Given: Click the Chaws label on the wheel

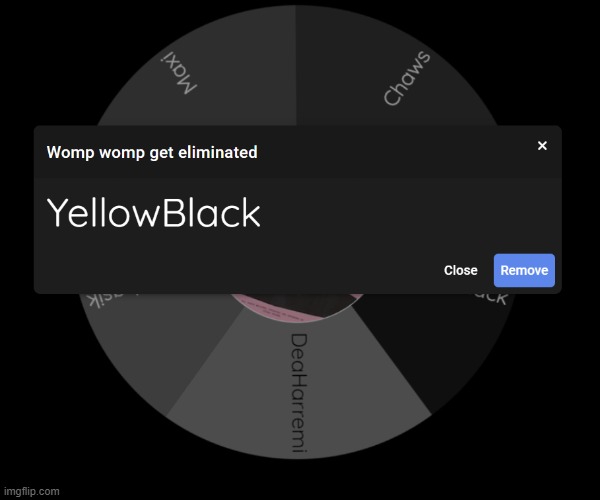Looking at the screenshot, I should 408,79.
